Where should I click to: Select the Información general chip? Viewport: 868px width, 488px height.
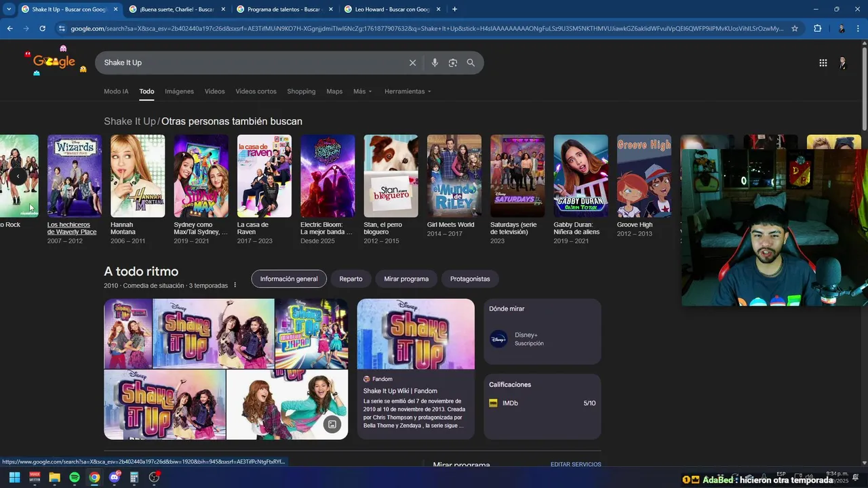coord(289,279)
